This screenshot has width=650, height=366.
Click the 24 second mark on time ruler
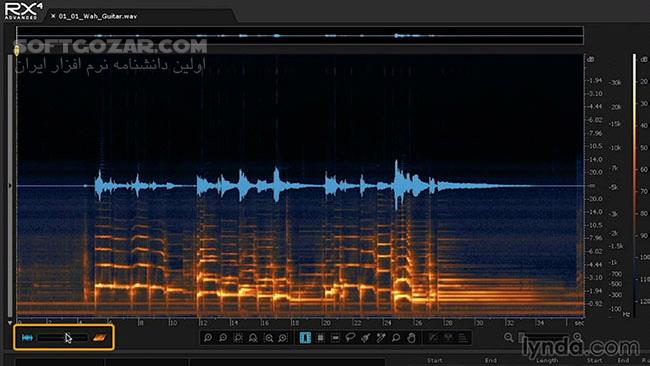(x=387, y=322)
